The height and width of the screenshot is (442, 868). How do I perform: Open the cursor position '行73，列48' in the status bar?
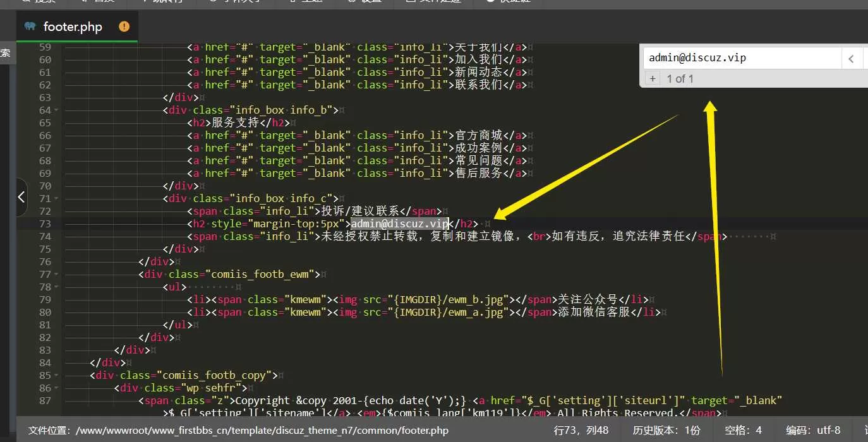coord(581,431)
